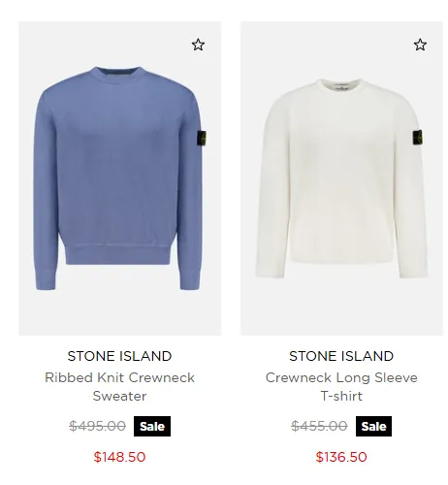
Task: Click the crossed-out $455.00 original price
Action: [319, 426]
